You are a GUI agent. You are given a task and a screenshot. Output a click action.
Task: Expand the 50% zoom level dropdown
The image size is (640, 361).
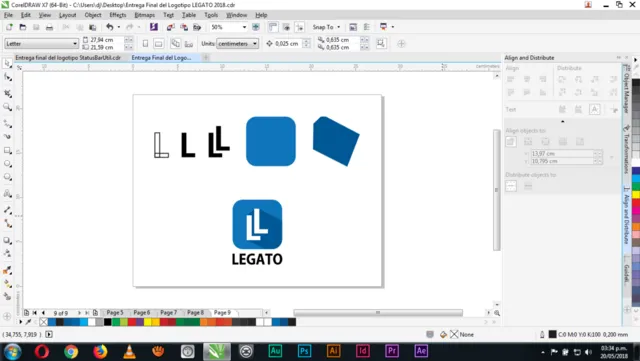pyautogui.click(x=229, y=27)
